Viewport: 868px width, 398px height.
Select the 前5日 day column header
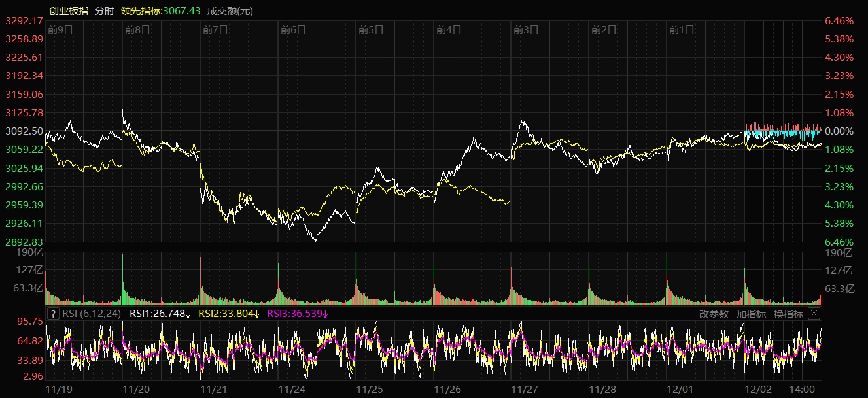pos(371,29)
